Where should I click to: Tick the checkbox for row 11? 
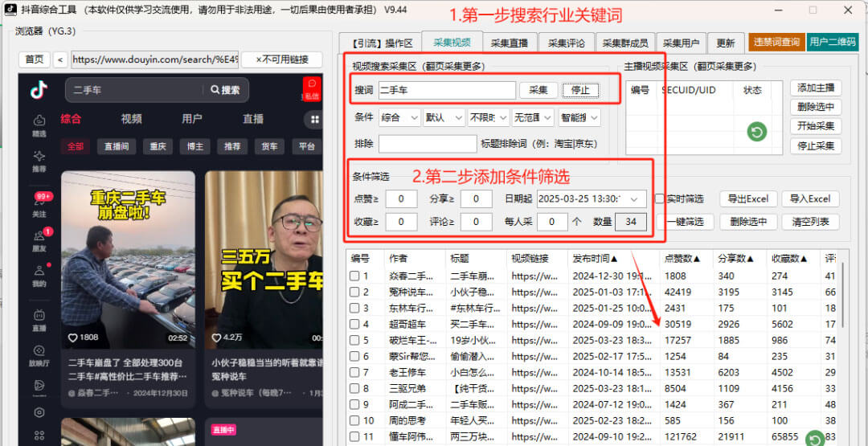[x=354, y=436]
